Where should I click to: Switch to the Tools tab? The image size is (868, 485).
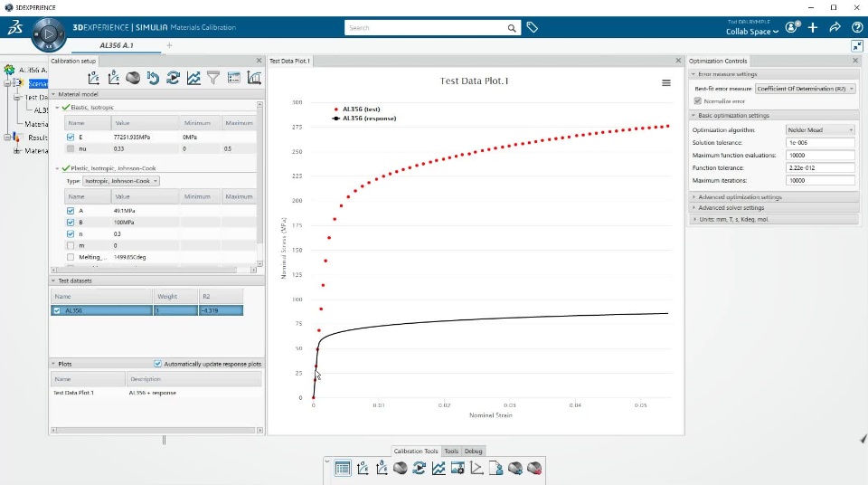coord(451,452)
